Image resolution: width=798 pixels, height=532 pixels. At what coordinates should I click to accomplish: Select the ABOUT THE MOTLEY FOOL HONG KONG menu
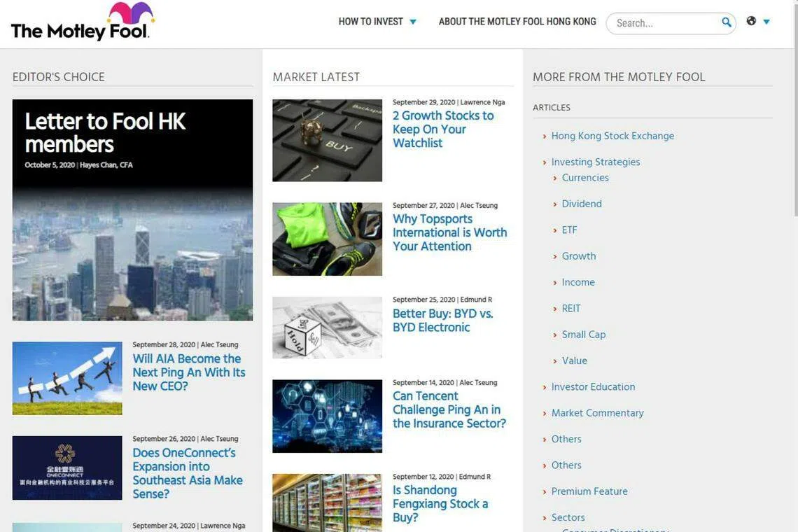pos(517,22)
